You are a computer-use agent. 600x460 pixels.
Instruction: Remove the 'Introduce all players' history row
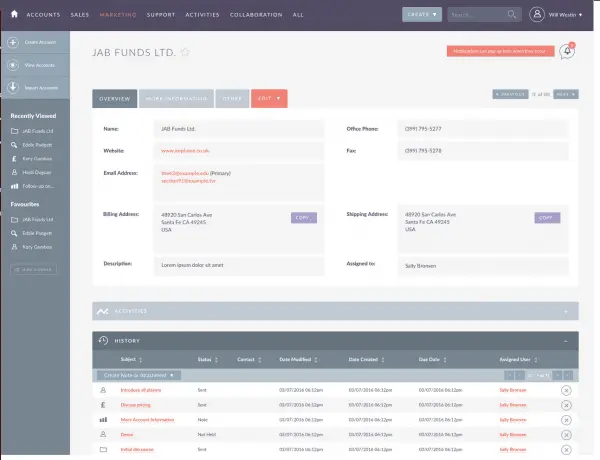pyautogui.click(x=566, y=390)
